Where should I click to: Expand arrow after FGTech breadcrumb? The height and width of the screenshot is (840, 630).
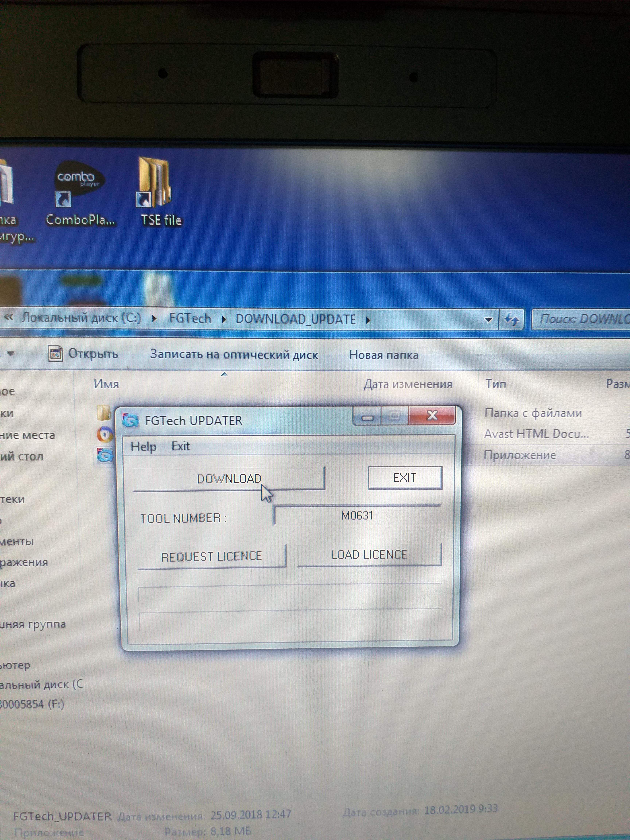pyautogui.click(x=224, y=319)
